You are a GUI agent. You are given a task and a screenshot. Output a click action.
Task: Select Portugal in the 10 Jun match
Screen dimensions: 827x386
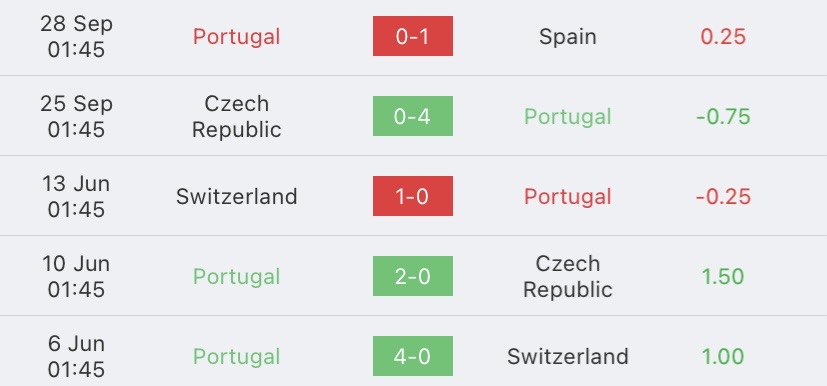click(x=236, y=277)
